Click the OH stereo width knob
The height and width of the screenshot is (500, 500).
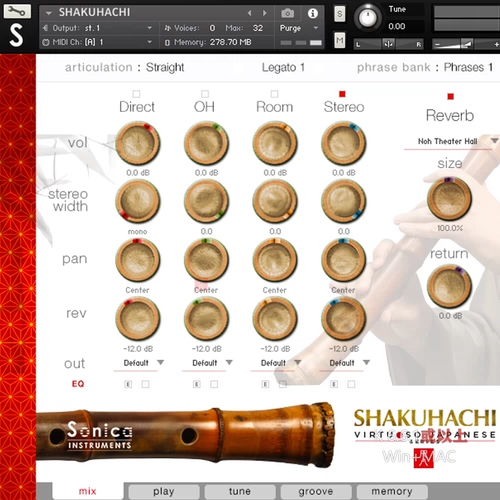click(x=207, y=201)
